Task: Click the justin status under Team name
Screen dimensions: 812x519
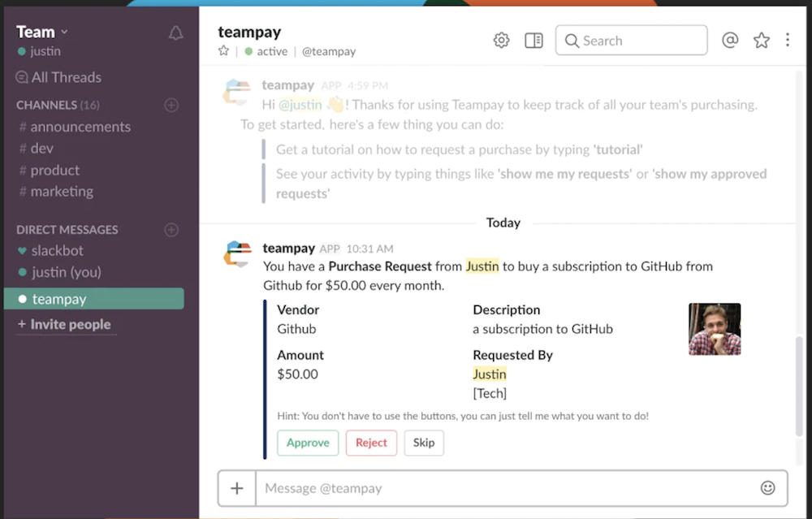Action: 39,51
